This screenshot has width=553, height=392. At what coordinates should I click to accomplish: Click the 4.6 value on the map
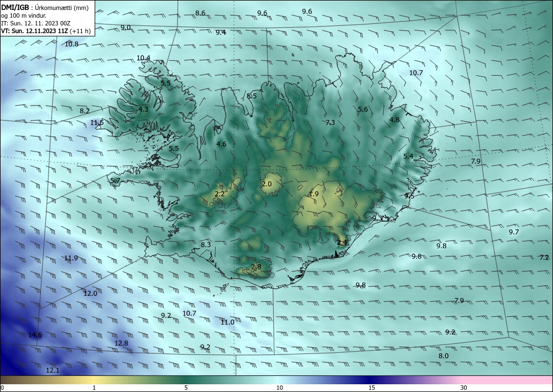point(221,144)
